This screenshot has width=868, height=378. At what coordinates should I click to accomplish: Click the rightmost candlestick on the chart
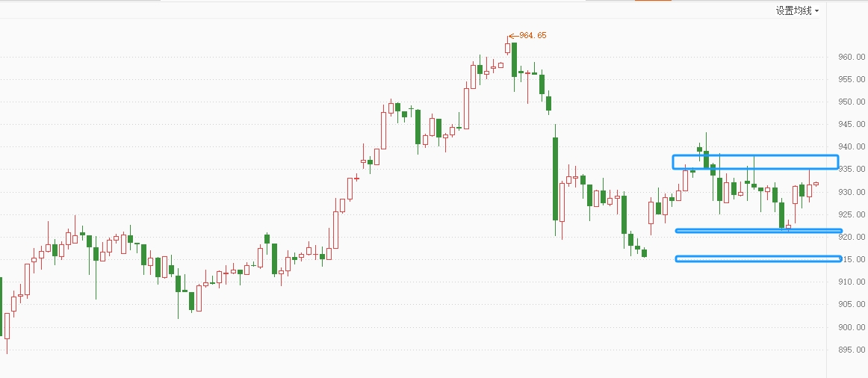pos(816,184)
